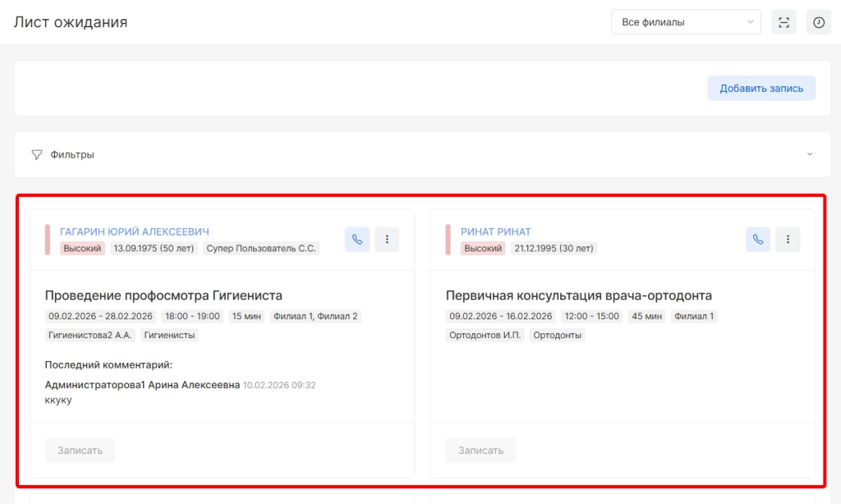Viewport: 841px width, 504px height.
Task: Click the Добавить запись button
Action: click(761, 88)
